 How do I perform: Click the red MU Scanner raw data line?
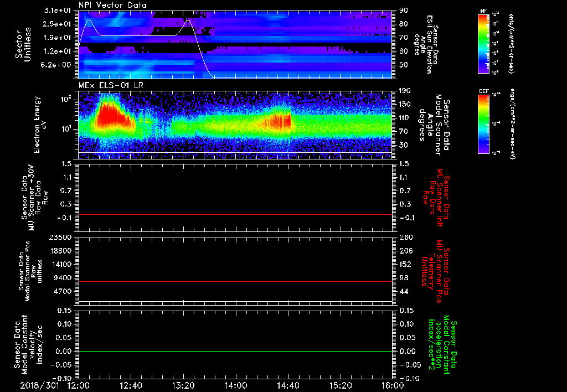235,214
